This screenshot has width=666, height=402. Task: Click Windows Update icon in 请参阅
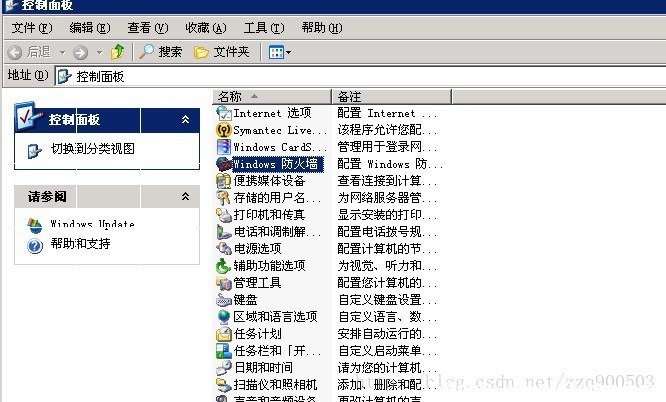coord(34,226)
